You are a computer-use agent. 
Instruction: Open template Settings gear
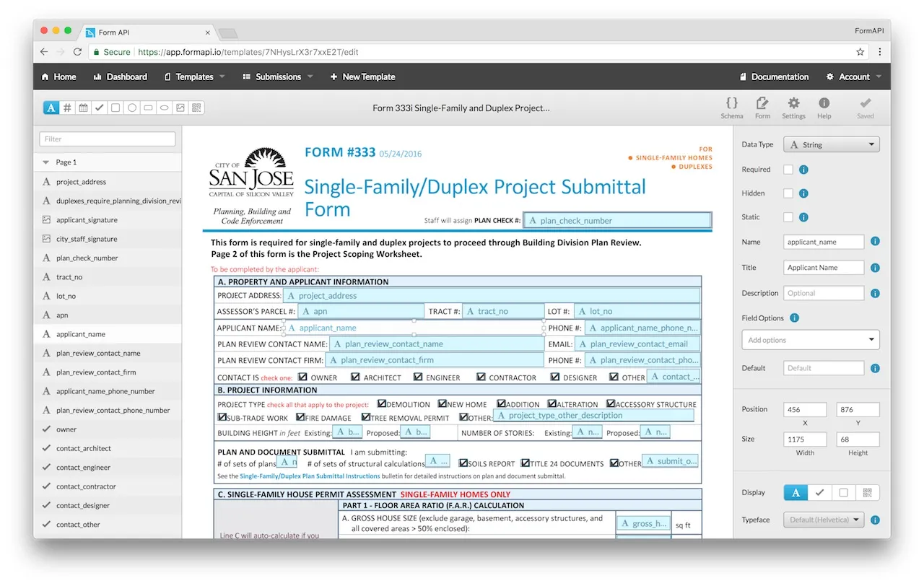pos(793,107)
